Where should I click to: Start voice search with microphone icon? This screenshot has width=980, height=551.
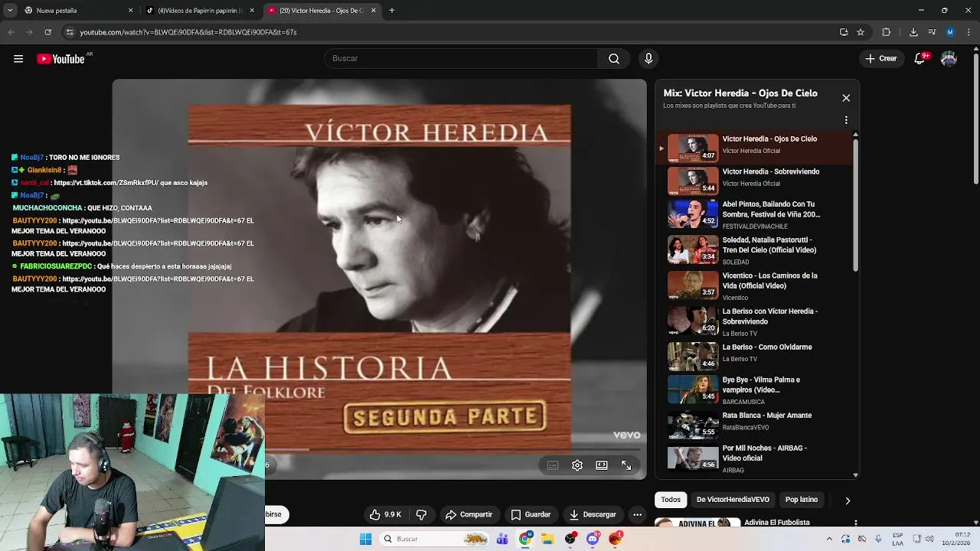click(648, 59)
